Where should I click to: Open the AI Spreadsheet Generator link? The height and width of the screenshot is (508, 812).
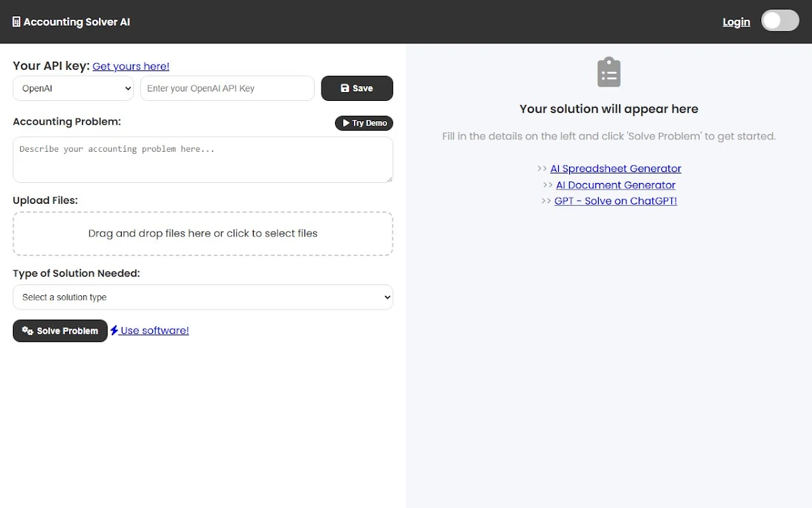pos(616,169)
